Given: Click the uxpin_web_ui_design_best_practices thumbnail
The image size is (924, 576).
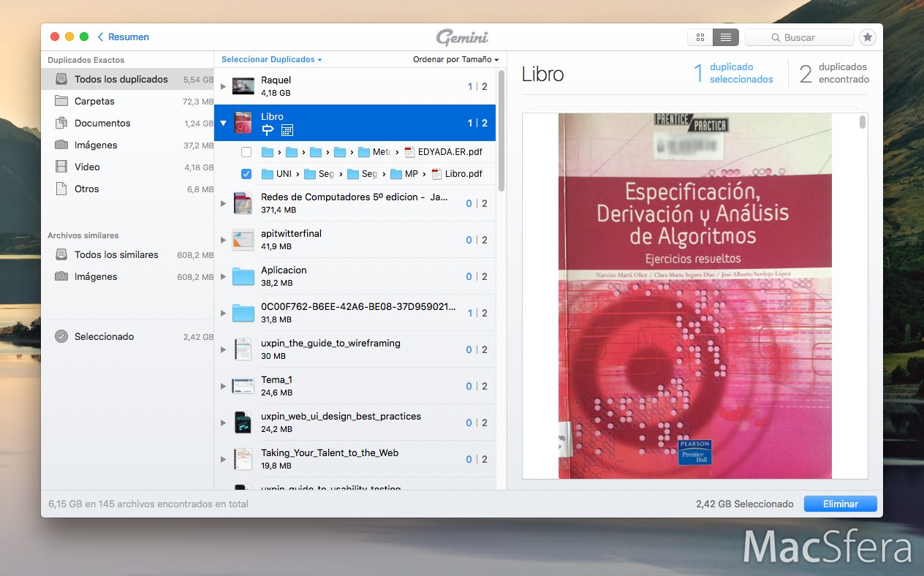Looking at the screenshot, I should pos(243,422).
